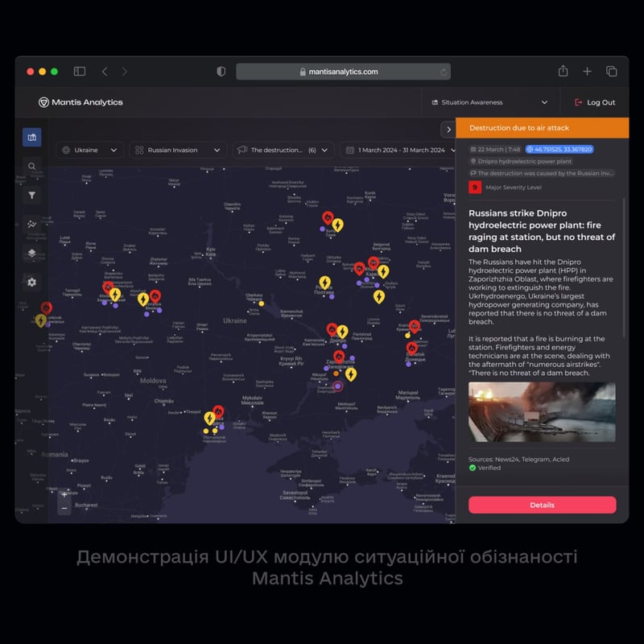
Task: Open the Russian Invasion topic dropdown
Action: [177, 150]
